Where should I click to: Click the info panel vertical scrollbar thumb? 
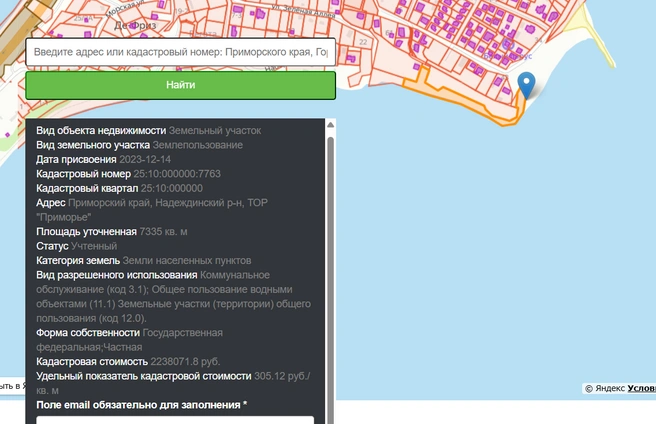330,280
